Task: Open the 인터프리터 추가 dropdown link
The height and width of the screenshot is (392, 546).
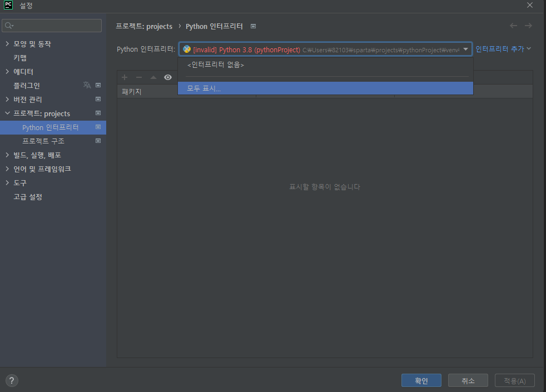Action: 503,49
